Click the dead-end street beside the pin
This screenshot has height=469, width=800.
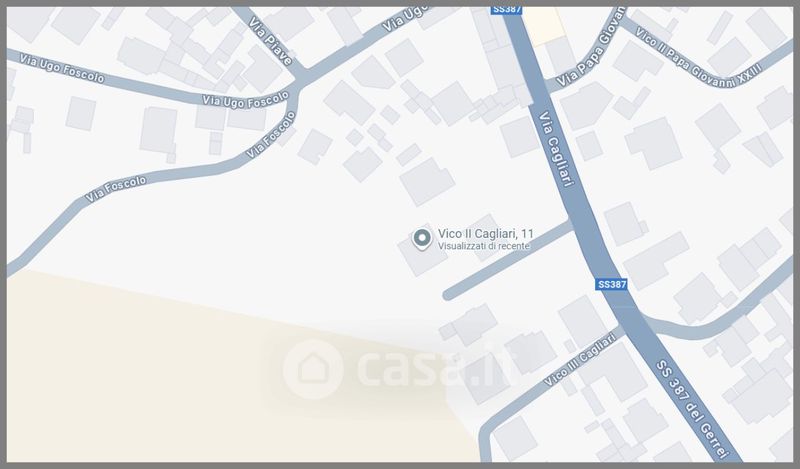509,259
